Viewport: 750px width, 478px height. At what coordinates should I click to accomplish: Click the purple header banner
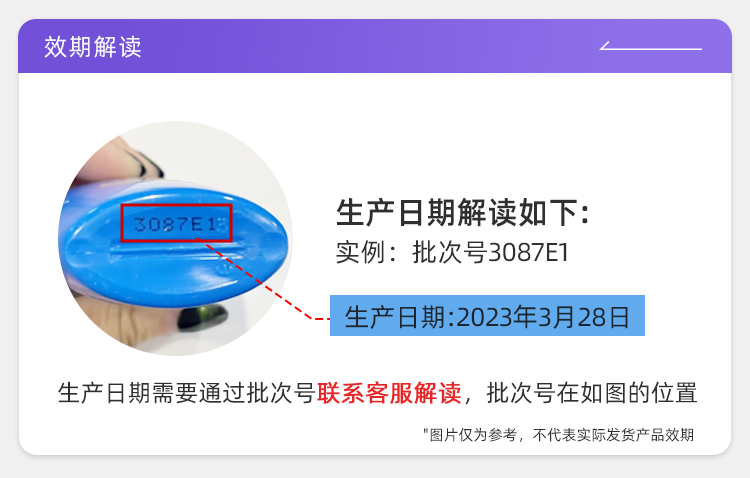pyautogui.click(x=375, y=46)
